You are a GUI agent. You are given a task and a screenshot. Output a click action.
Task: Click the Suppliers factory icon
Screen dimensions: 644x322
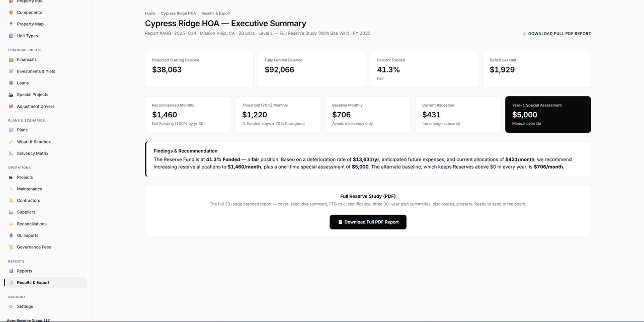click(11, 212)
